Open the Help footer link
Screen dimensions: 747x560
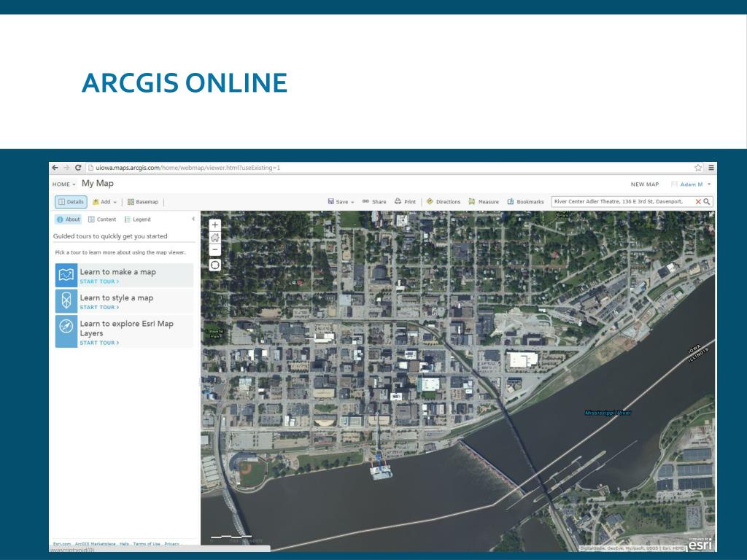coord(124,544)
